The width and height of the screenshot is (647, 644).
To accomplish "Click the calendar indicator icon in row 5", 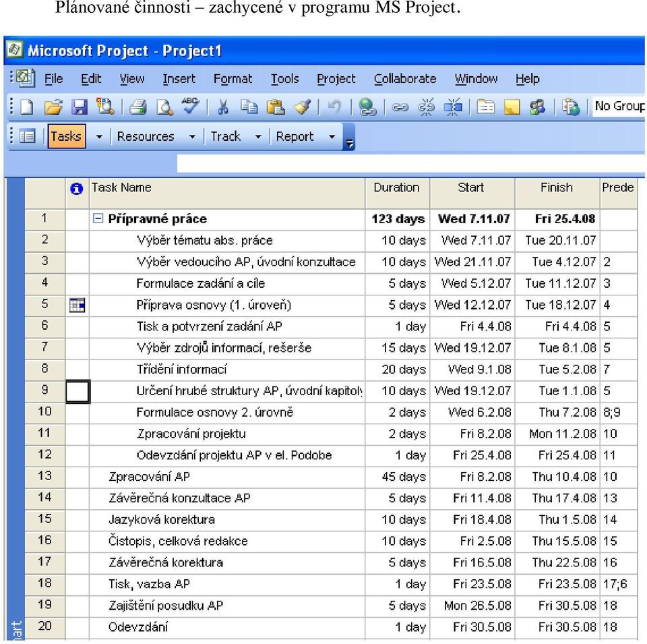I will (77, 305).
